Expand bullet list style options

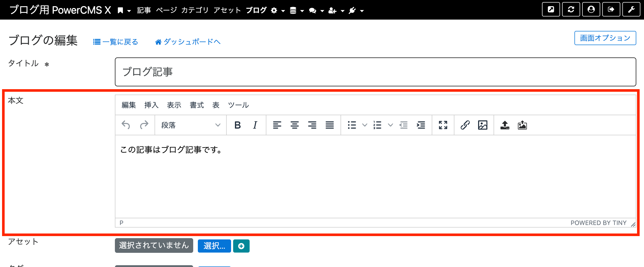[365, 125]
